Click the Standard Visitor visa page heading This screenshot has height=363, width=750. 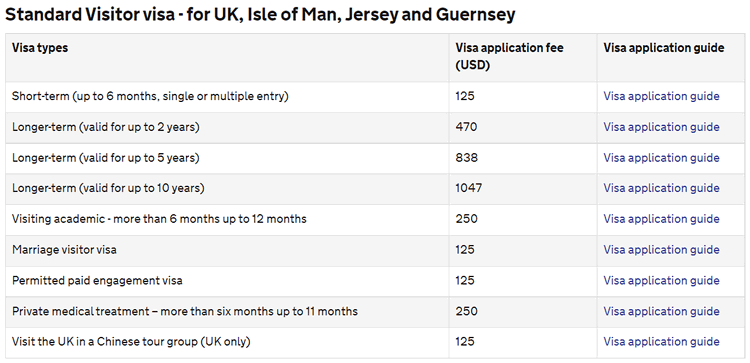[x=260, y=15]
